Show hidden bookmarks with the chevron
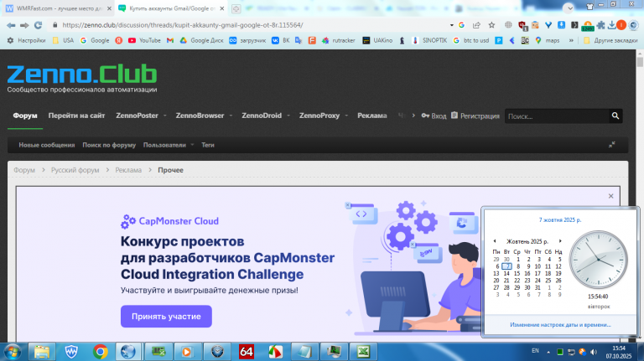The image size is (644, 361). tap(571, 40)
